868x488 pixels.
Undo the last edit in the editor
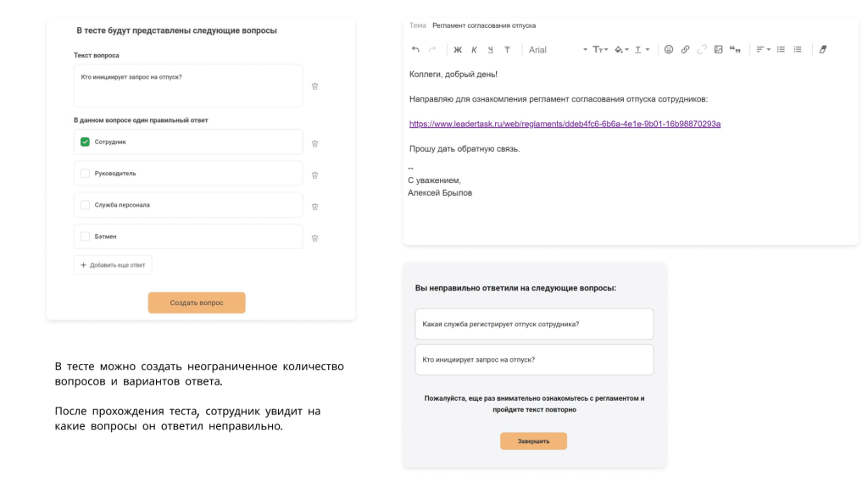click(x=415, y=49)
